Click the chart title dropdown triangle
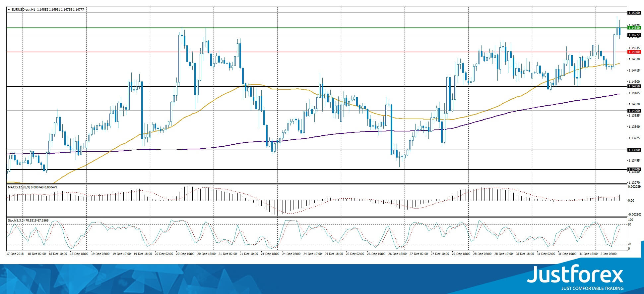Viewport: 644px width, 294px height. tap(9, 10)
